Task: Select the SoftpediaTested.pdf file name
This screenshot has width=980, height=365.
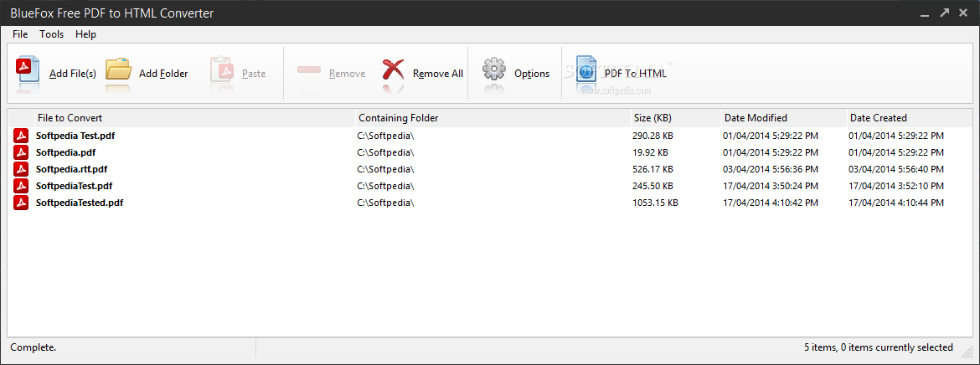Action: point(80,203)
